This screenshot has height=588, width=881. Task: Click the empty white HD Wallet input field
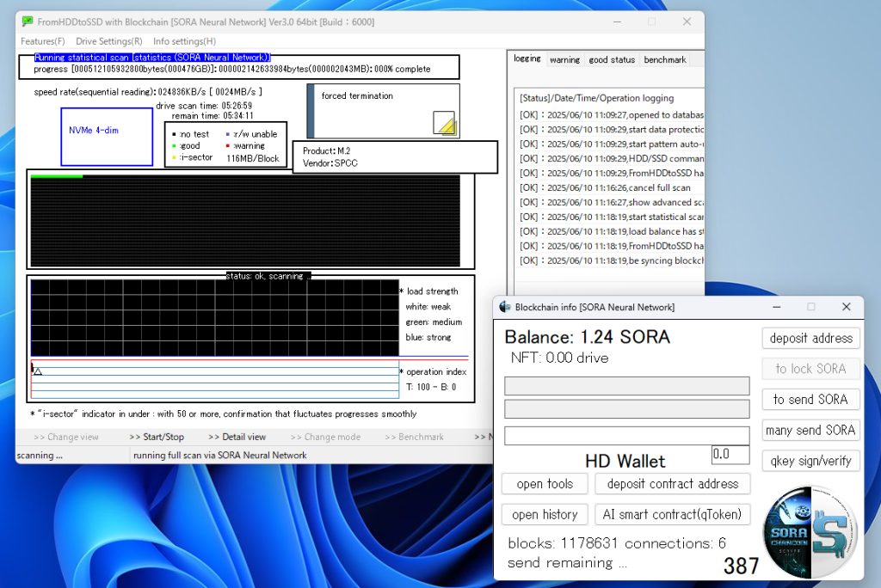(x=626, y=436)
